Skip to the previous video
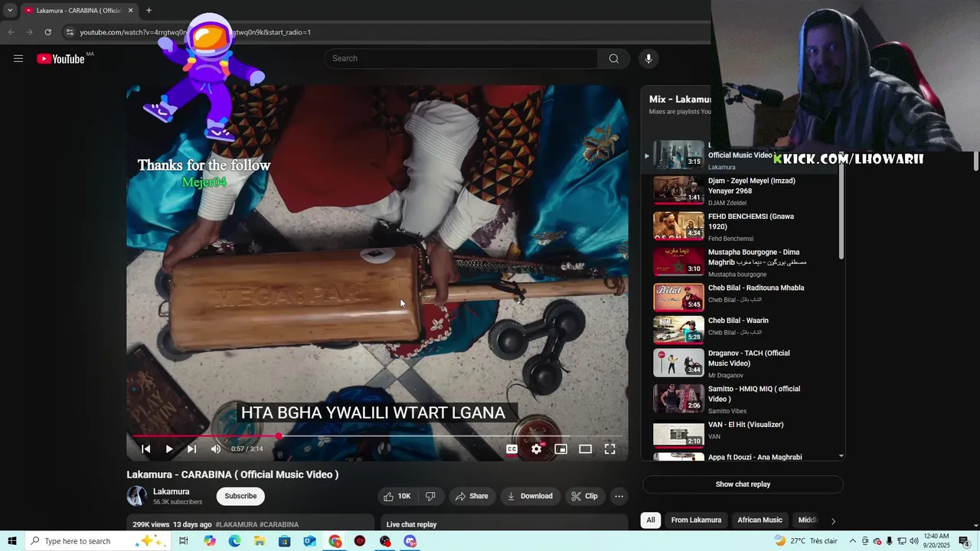This screenshot has height=551, width=980. click(x=145, y=449)
